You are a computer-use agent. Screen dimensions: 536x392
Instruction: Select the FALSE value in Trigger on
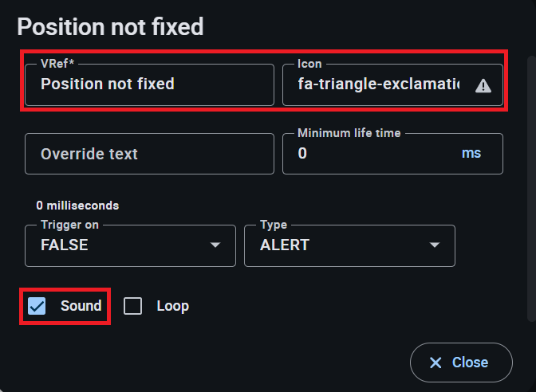click(65, 245)
